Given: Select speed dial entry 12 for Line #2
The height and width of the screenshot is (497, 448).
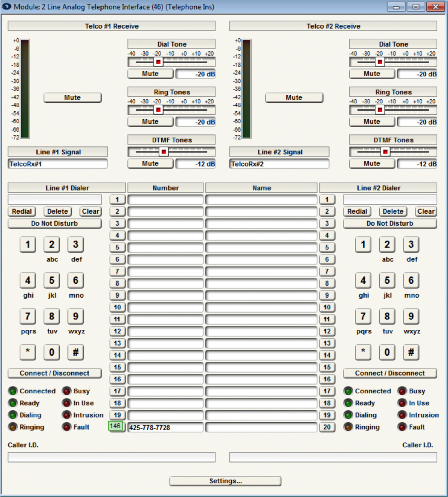Looking at the screenshot, I should (327, 331).
